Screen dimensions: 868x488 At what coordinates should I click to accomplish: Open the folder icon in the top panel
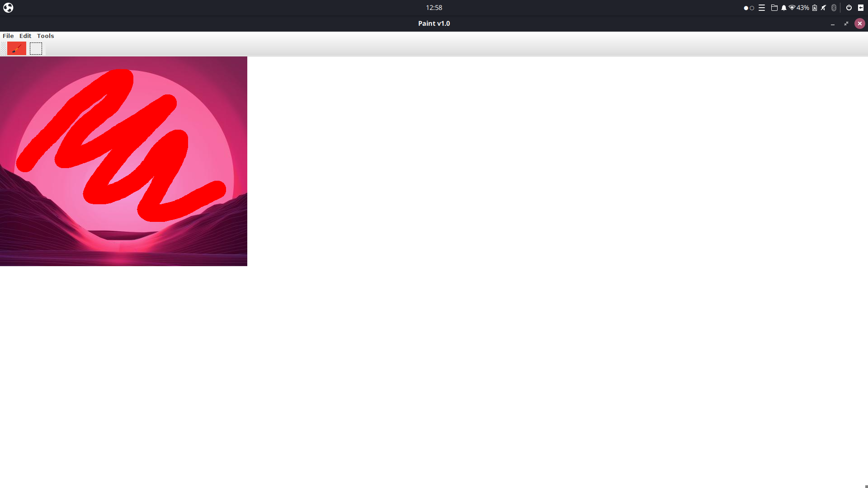click(774, 8)
